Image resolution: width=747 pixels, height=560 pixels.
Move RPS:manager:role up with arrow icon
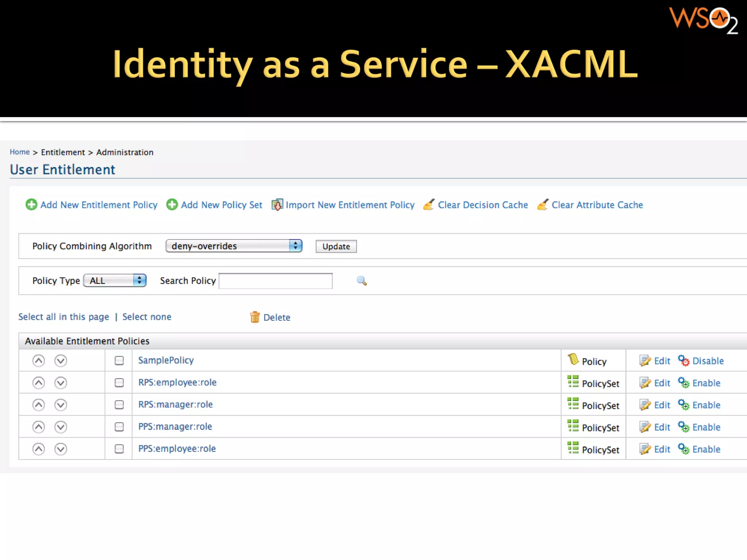click(39, 405)
